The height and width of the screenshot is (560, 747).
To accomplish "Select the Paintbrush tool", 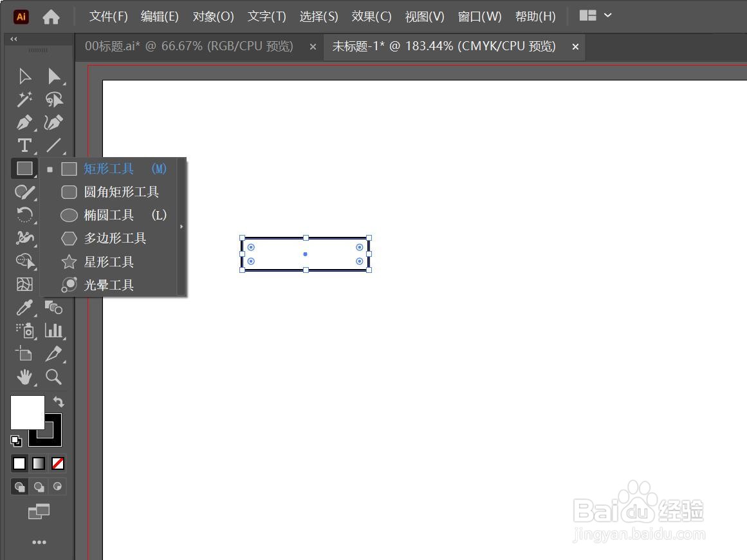I will (x=25, y=192).
